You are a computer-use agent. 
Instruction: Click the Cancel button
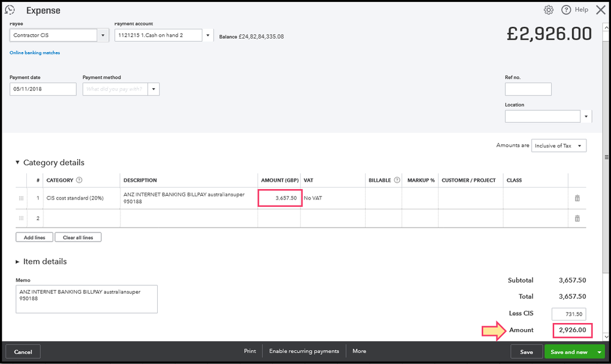(23, 352)
